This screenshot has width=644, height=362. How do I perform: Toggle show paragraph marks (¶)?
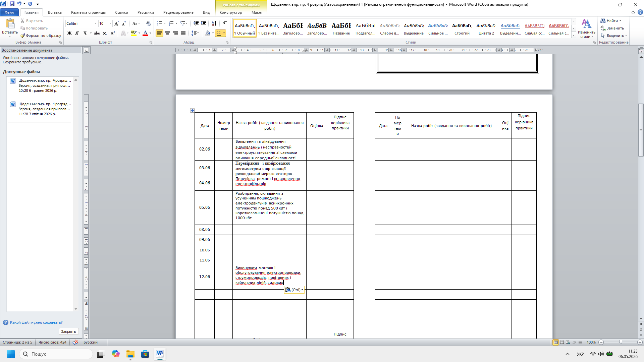point(225,23)
